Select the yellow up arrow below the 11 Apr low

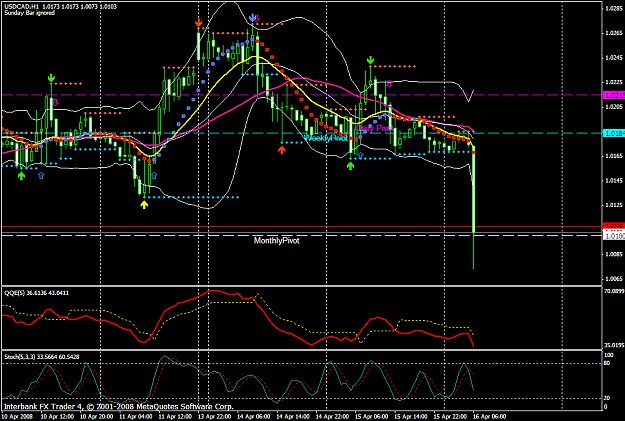[144, 205]
